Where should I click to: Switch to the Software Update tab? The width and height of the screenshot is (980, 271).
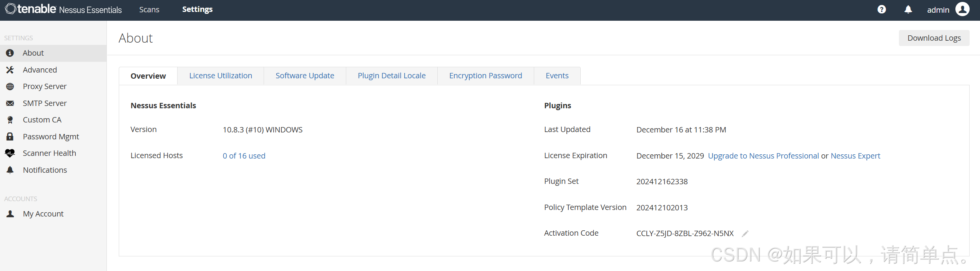tap(305, 76)
